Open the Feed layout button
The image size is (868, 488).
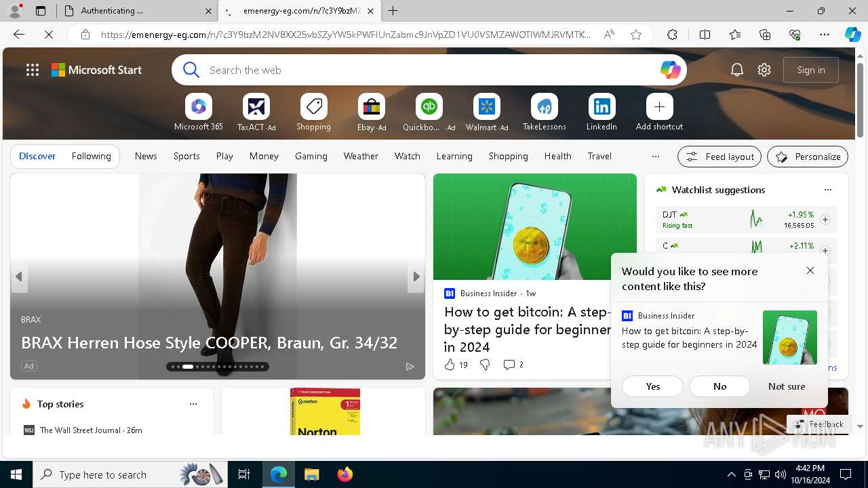(719, 157)
